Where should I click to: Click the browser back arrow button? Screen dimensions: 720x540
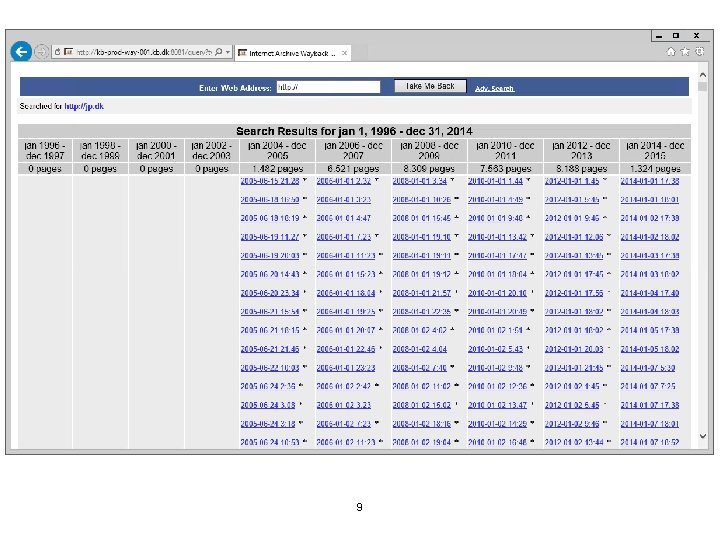(21, 51)
